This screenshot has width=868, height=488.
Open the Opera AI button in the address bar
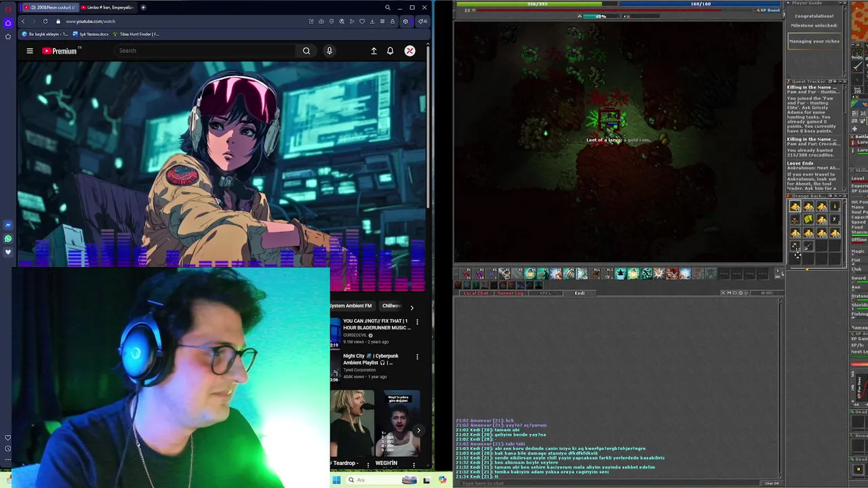(x=422, y=21)
